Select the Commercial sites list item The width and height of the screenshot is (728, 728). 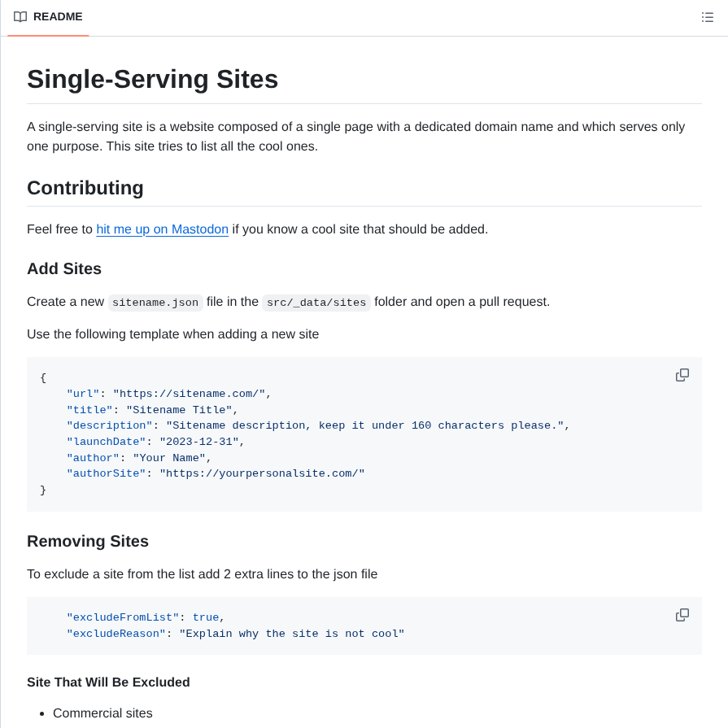[x=102, y=713]
